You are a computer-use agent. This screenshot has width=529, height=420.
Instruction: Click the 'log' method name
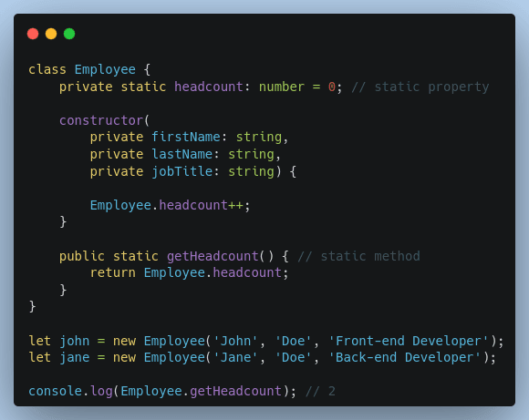tap(101, 392)
